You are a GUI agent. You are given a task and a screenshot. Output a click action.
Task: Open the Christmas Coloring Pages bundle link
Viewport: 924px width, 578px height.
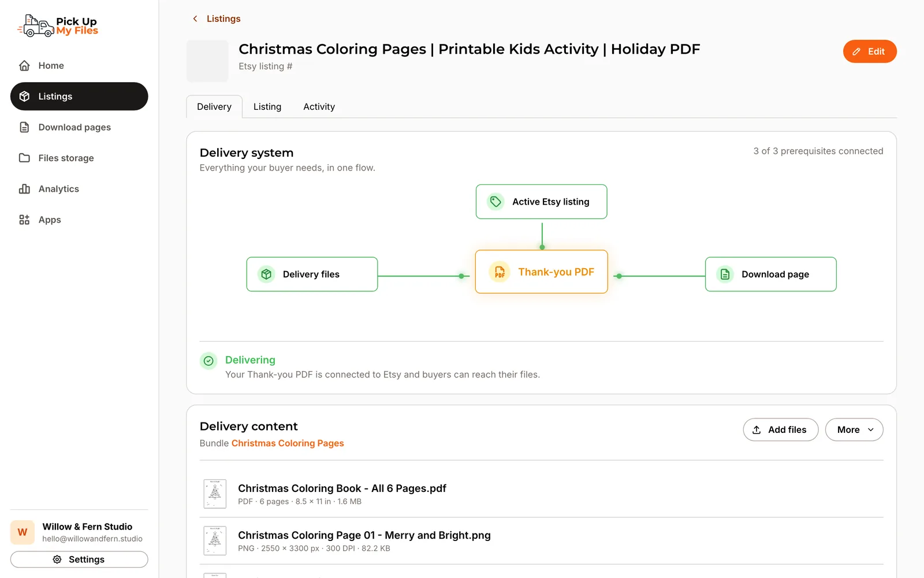point(288,443)
